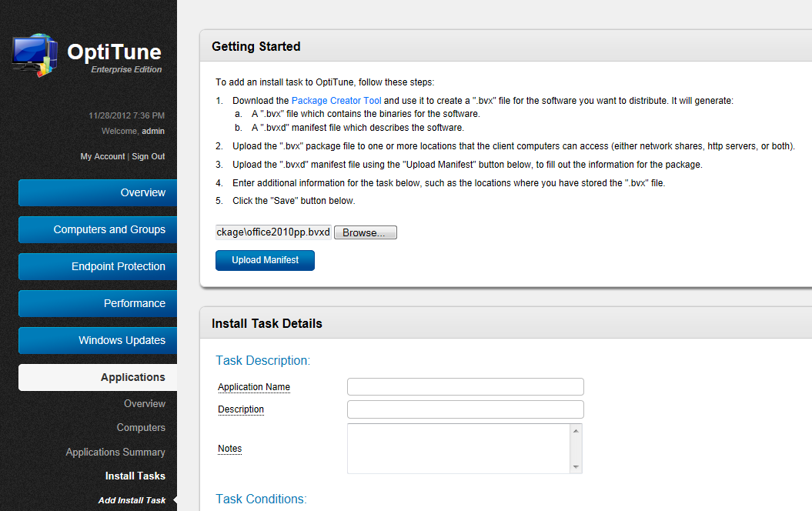The width and height of the screenshot is (812, 511).
Task: Select Computers under Applications
Action: [141, 427]
